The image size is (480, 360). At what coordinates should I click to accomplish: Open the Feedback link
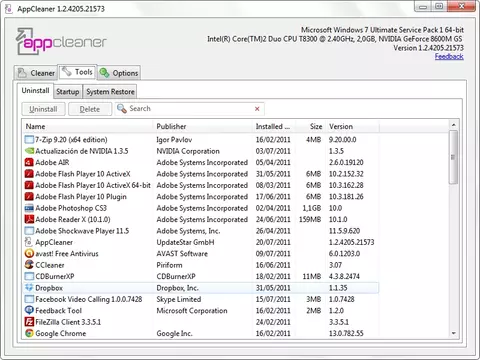pos(449,56)
